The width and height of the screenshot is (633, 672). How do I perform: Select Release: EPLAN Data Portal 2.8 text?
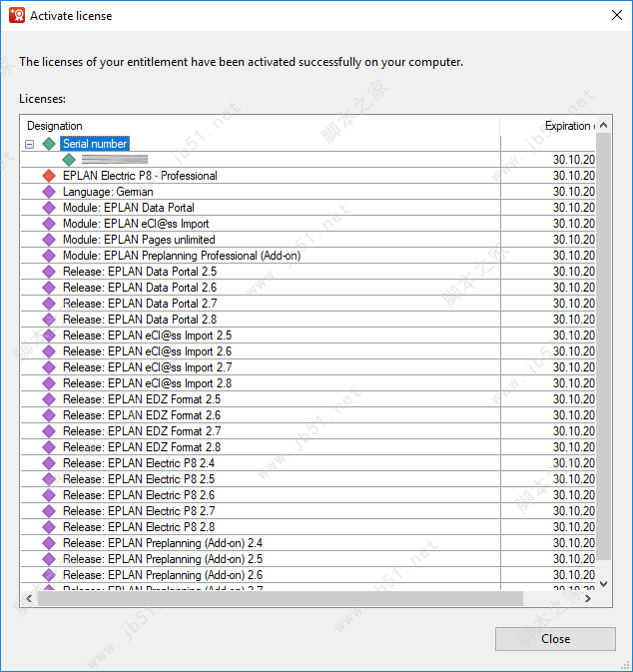(140, 320)
